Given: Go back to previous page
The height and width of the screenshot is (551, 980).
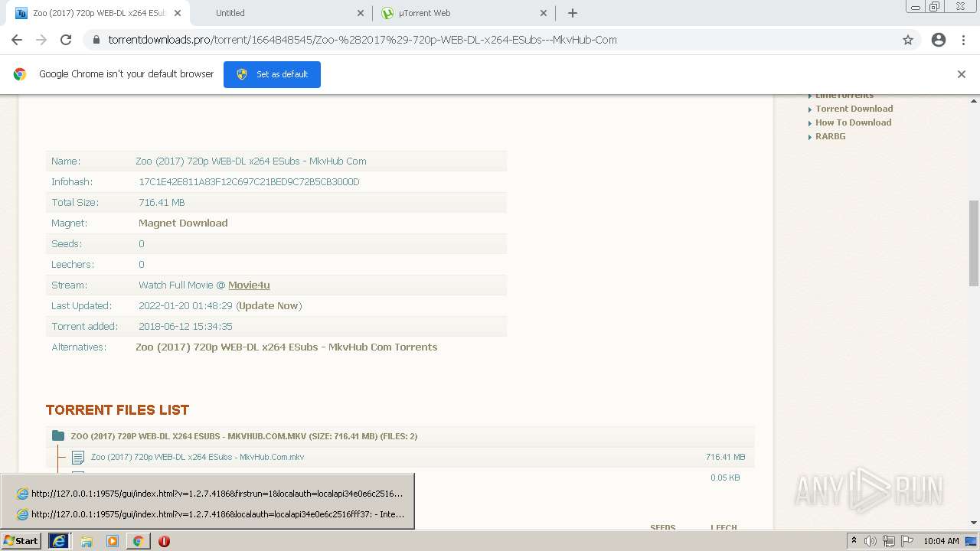Looking at the screenshot, I should (x=17, y=40).
